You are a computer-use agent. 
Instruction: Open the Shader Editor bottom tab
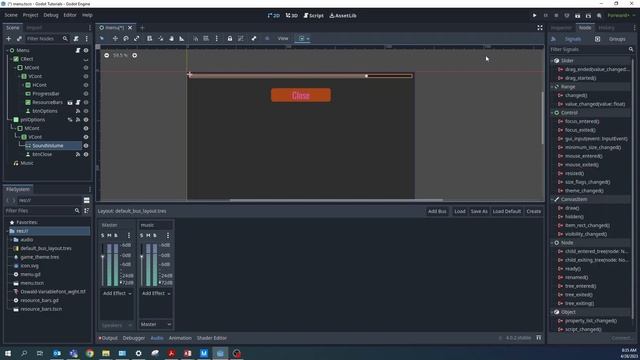[211, 338]
